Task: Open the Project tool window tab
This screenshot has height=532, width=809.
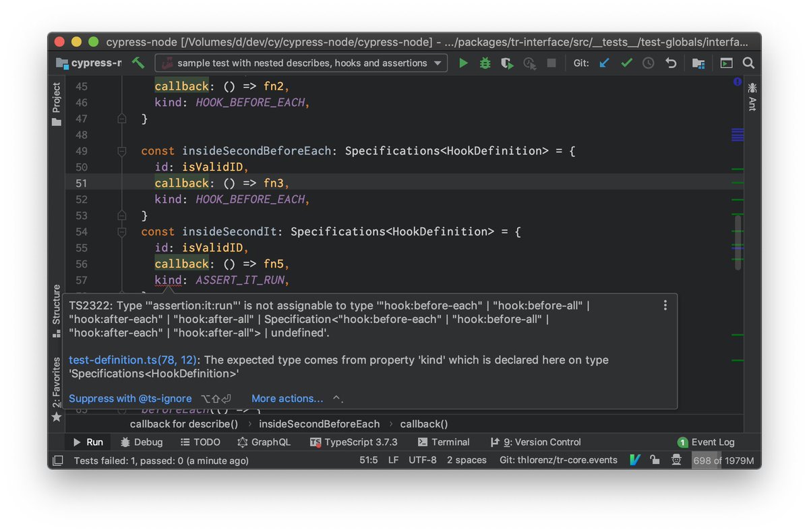Action: [57, 104]
